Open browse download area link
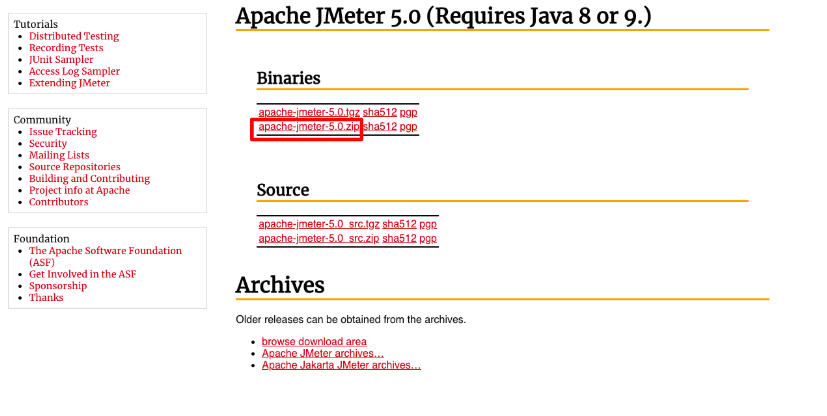 pyautogui.click(x=314, y=342)
